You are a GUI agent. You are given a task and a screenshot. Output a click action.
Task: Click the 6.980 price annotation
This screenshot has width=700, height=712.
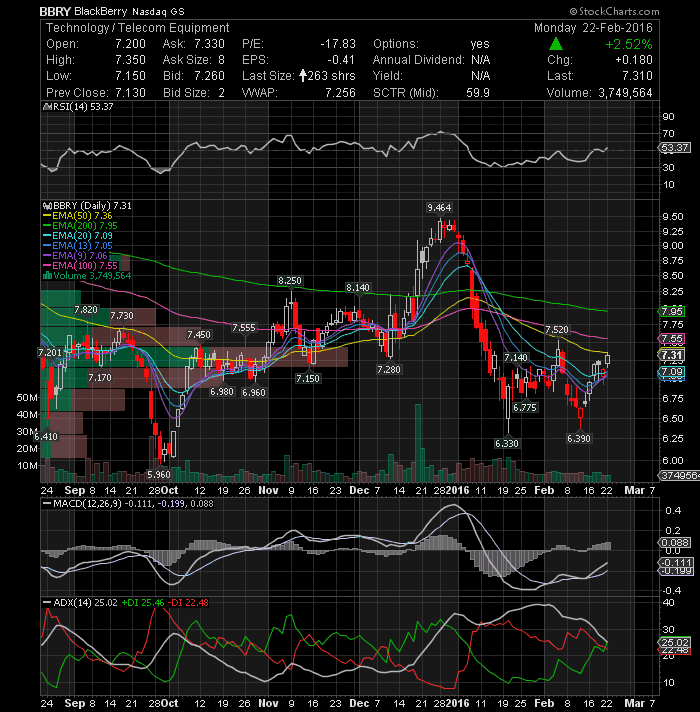click(222, 391)
